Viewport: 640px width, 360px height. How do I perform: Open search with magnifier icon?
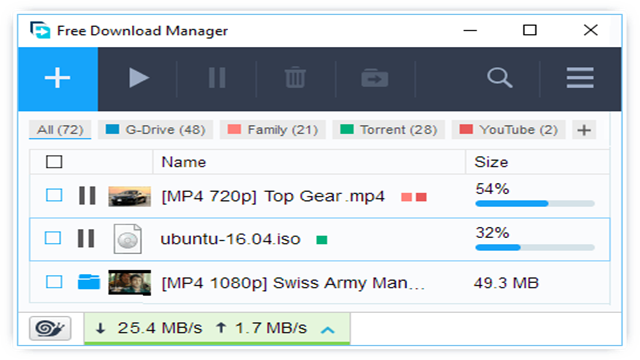[x=499, y=78]
